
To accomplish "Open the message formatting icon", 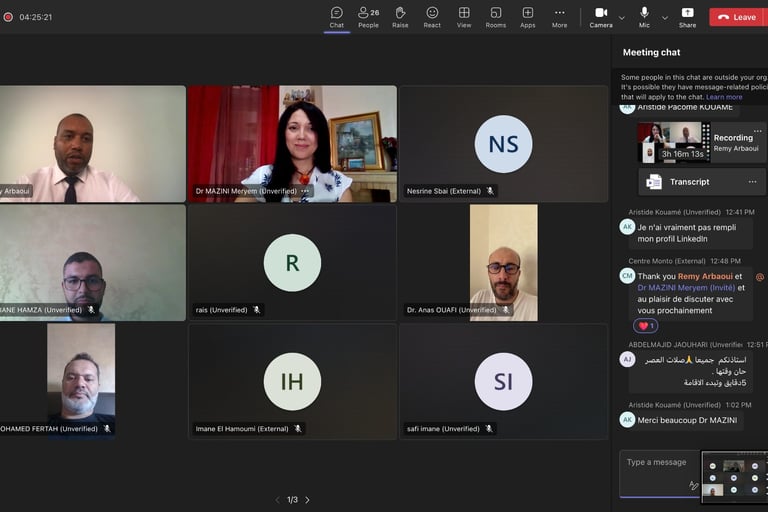I will click(693, 486).
